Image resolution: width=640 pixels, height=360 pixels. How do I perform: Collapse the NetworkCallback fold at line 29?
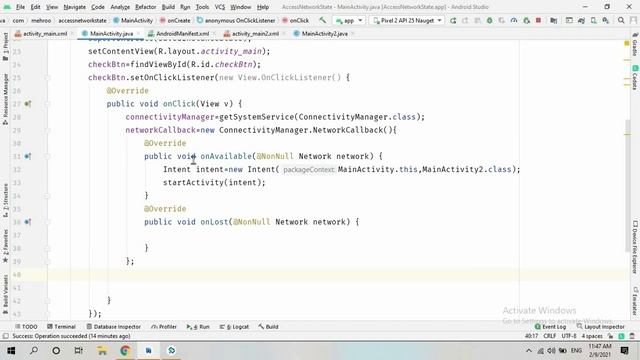tap(47, 130)
